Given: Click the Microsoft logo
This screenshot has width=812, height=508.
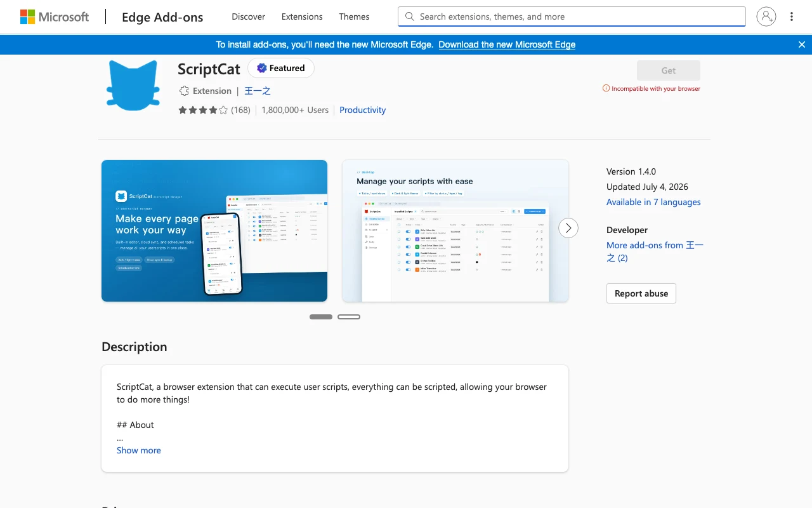Looking at the screenshot, I should click(55, 17).
